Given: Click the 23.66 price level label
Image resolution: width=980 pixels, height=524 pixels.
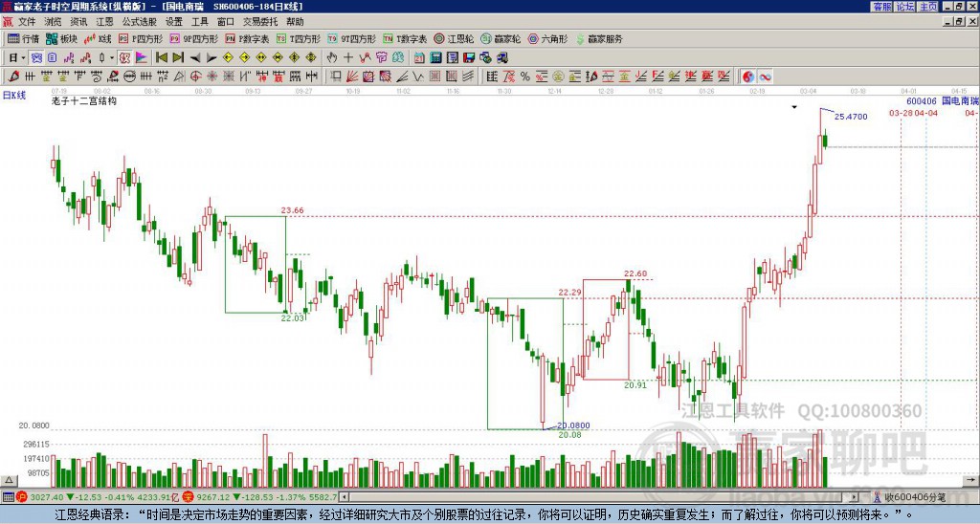Looking at the screenshot, I should [x=293, y=210].
